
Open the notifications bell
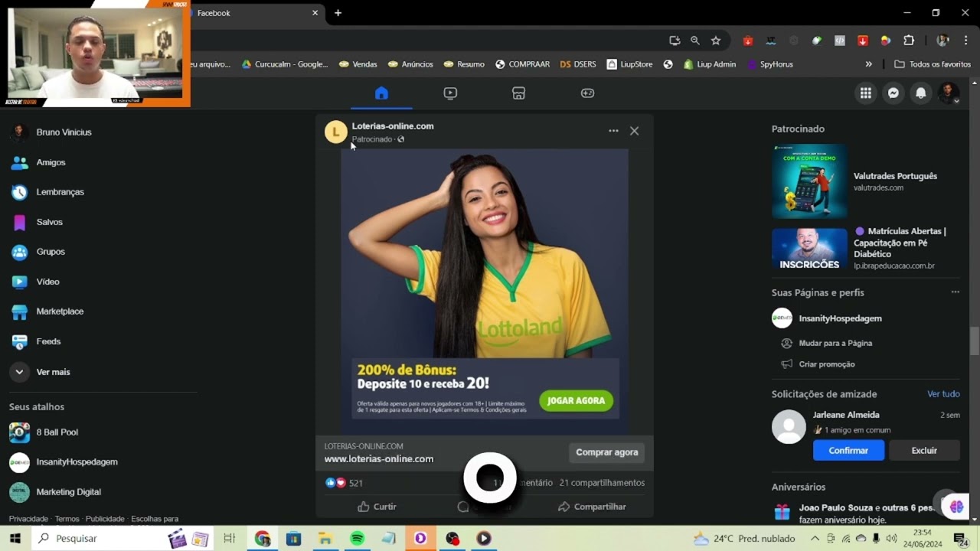tap(921, 93)
